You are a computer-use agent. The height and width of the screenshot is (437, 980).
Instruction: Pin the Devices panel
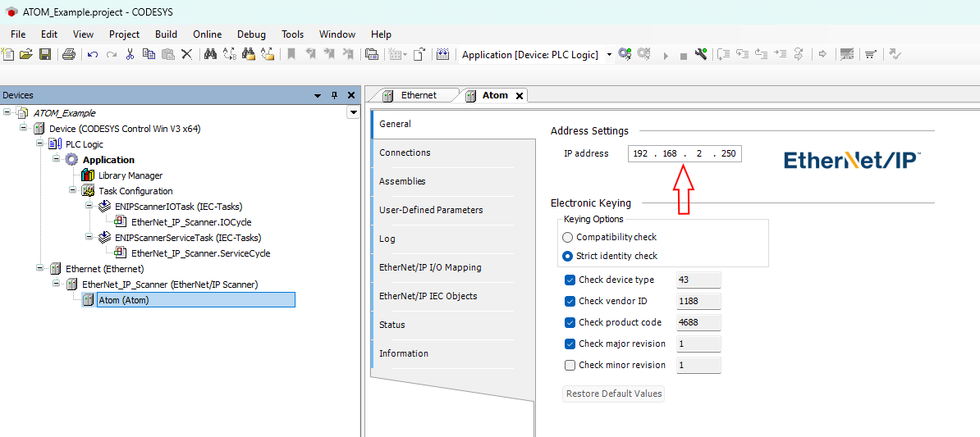tap(334, 95)
